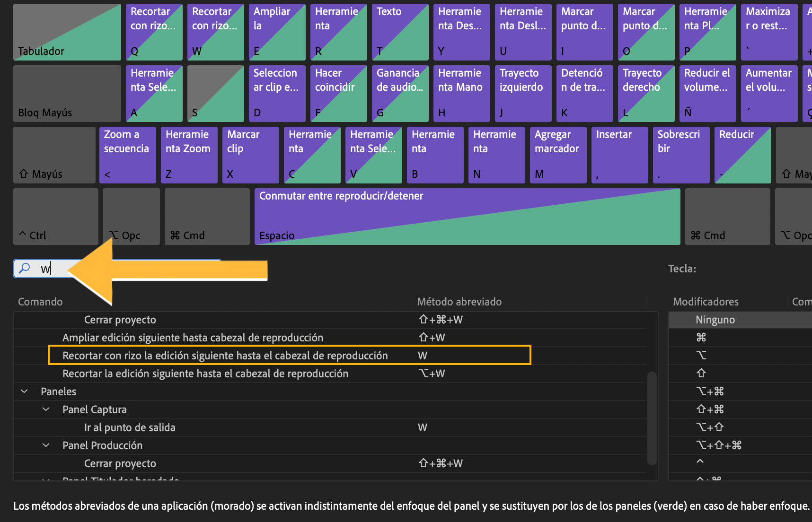Select the Herramienta Zoom key Z
Screen dimensions: 812x522
point(189,155)
